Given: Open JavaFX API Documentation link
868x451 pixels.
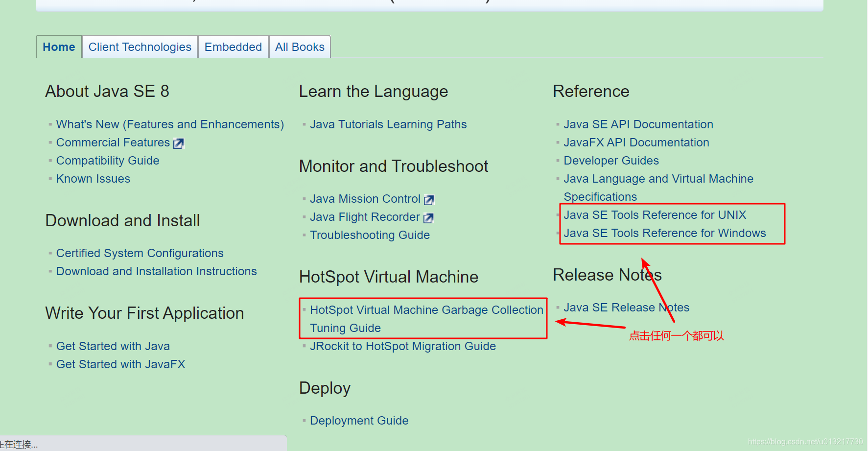Looking at the screenshot, I should (x=636, y=142).
